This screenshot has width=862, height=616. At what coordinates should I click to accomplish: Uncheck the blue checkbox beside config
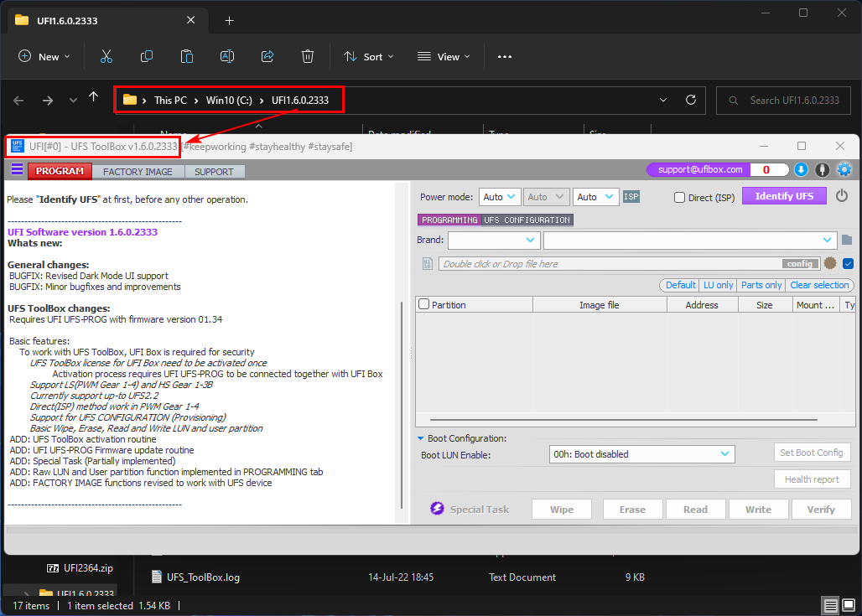click(848, 263)
